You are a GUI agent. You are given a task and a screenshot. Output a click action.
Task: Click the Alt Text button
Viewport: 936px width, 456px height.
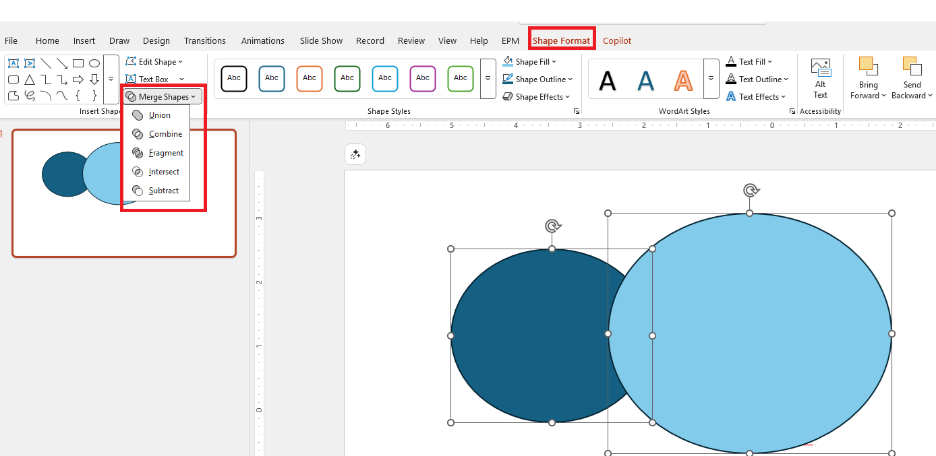tap(820, 78)
